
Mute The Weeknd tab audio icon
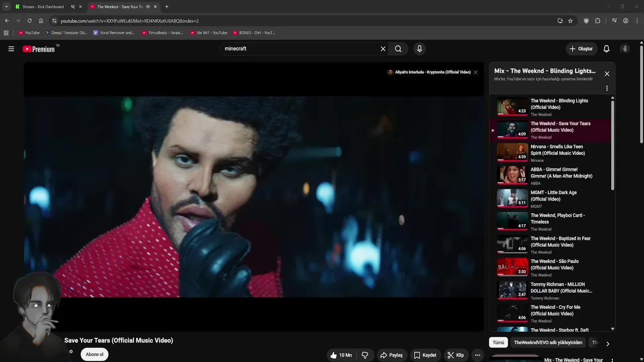tap(148, 7)
